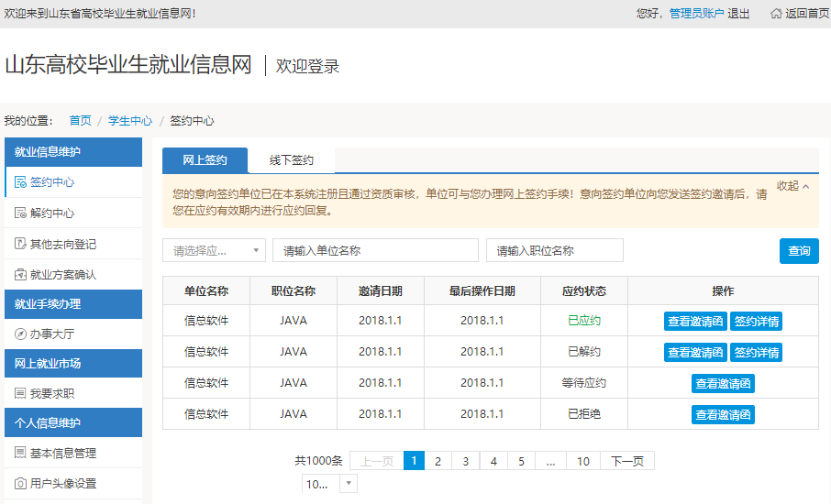
Task: Open the 请选择应约状态 dropdown
Action: 214,250
